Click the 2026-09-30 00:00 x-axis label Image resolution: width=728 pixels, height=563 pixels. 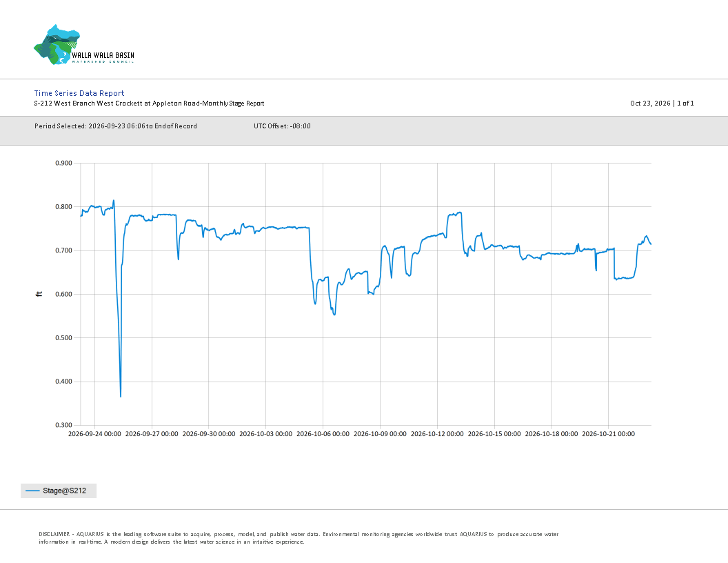[x=209, y=434]
